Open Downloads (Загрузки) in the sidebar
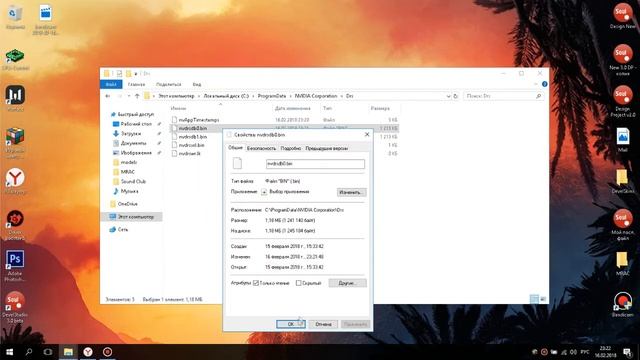 coord(130,133)
